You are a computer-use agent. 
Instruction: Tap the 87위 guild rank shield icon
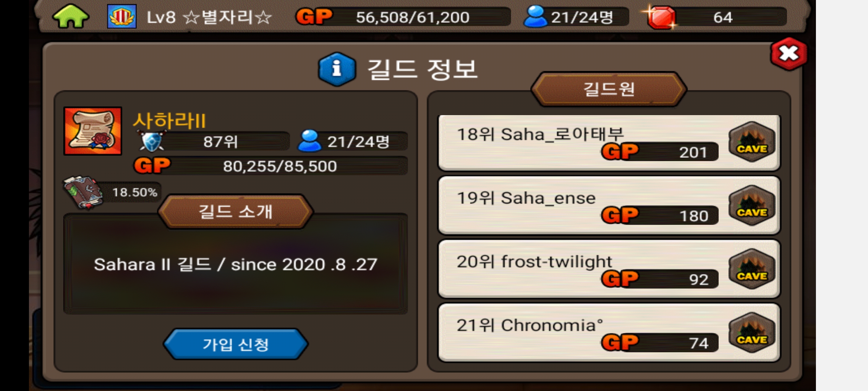click(x=152, y=141)
